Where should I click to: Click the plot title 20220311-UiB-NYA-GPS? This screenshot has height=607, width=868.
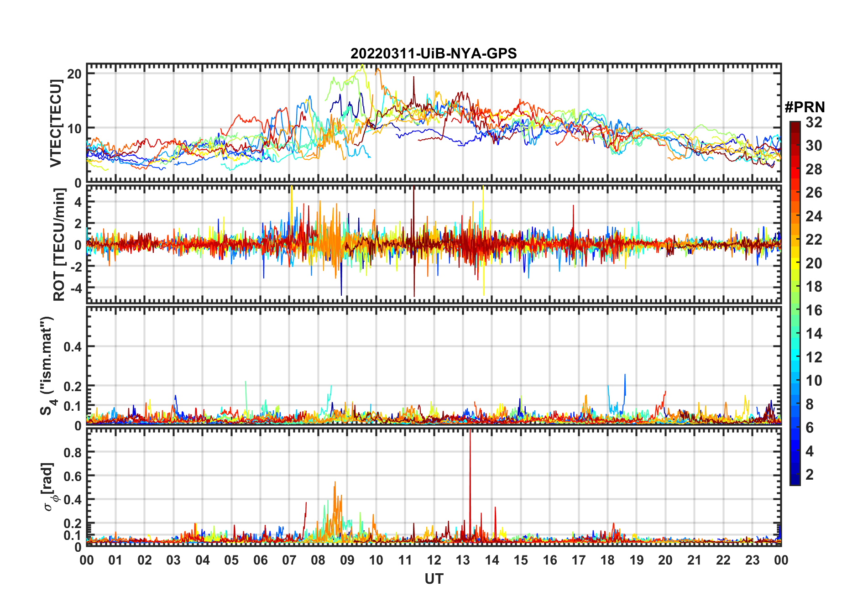point(434,54)
